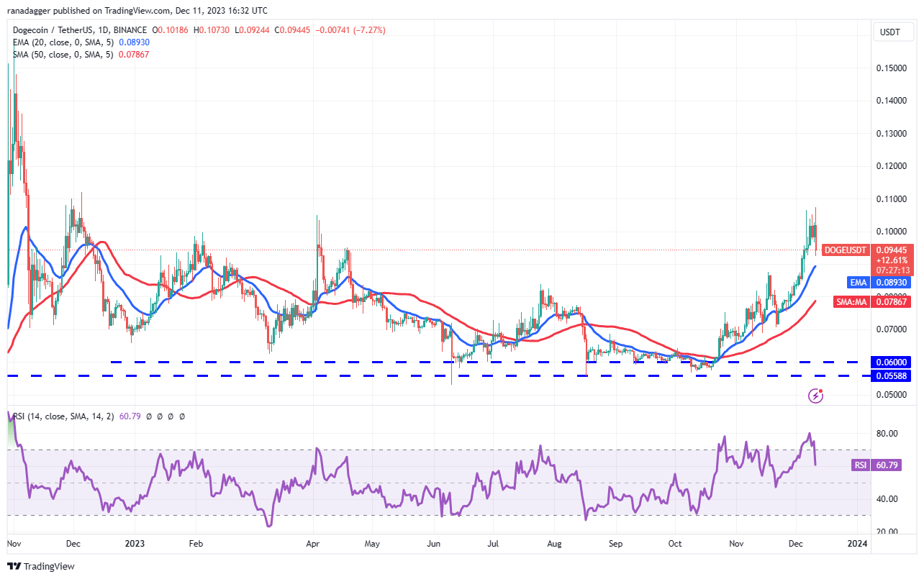Click the May time axis label
The width and height of the screenshot is (924, 579).
372,544
